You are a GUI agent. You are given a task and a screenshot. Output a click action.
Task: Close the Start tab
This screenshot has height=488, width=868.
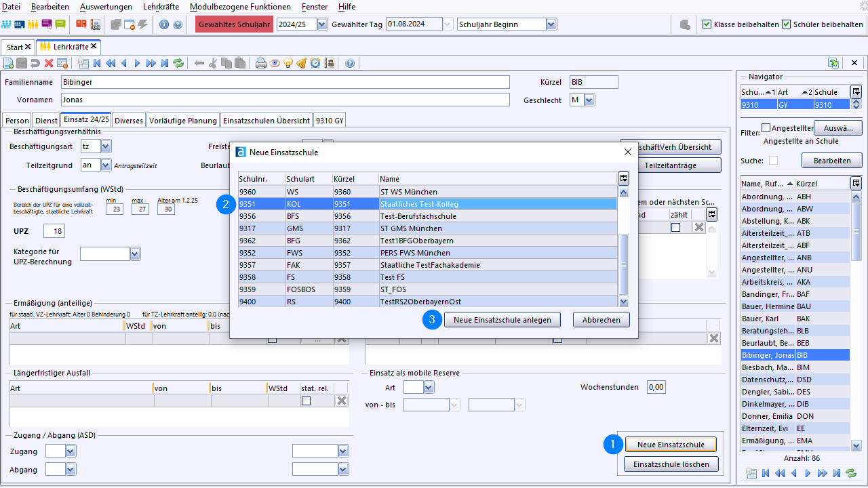coord(28,47)
